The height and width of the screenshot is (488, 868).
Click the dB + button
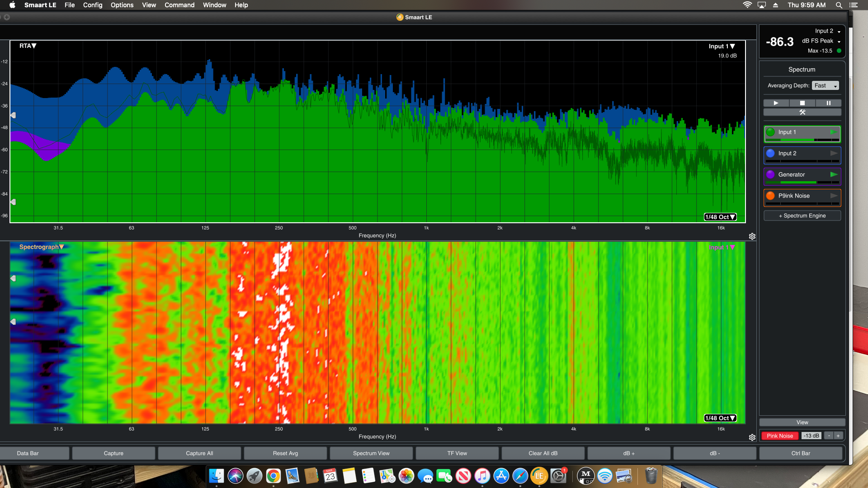pos(629,453)
